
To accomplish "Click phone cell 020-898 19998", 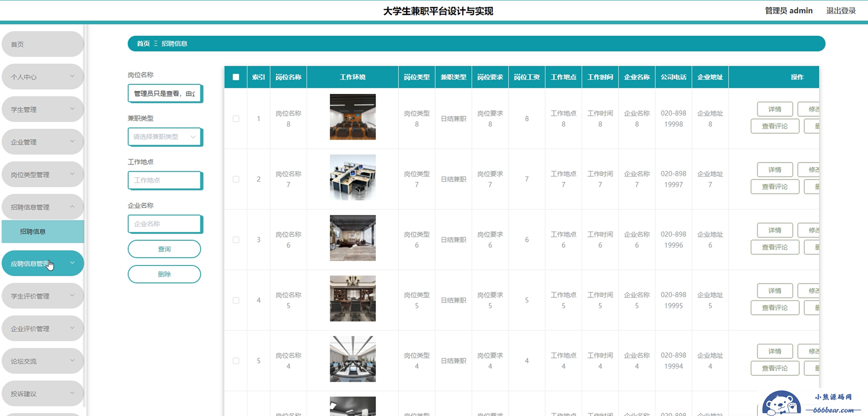I will pos(673,119).
